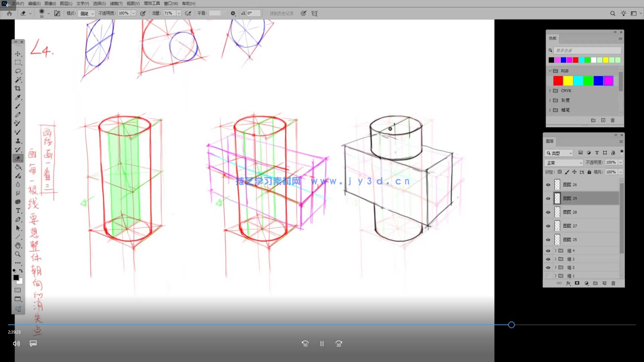This screenshot has height=362, width=644.
Task: Select the Lasso tool
Action: click(18, 71)
